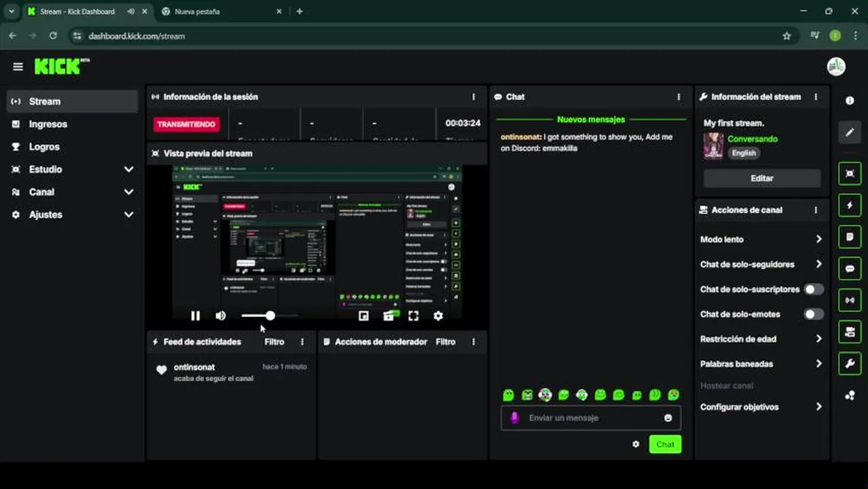
Task: Open Logros in the sidebar
Action: coord(73,147)
